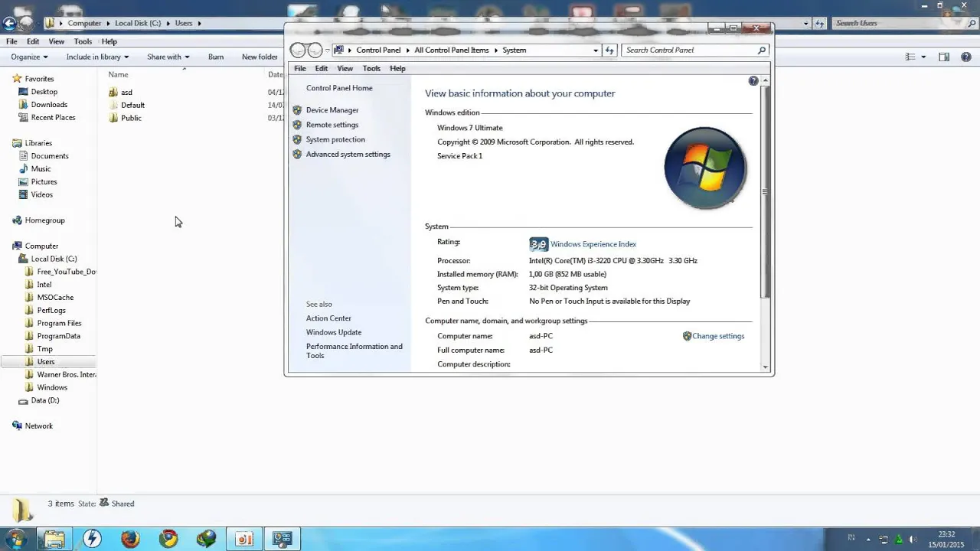Click Burn in Explorer toolbar
This screenshot has width=980, height=551.
[x=216, y=57]
